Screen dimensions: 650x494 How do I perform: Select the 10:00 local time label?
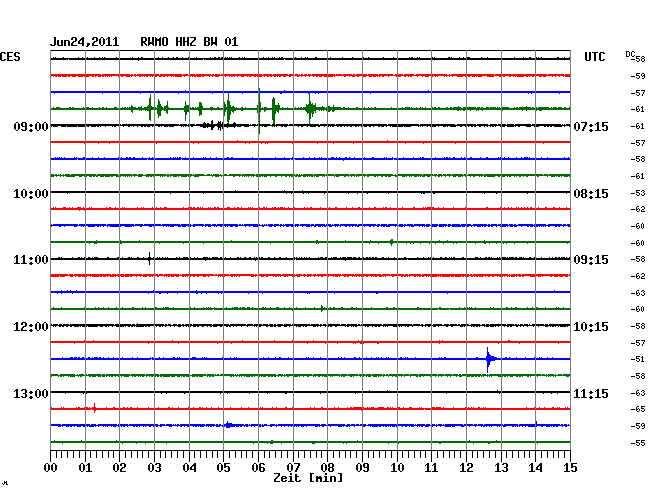click(31, 194)
